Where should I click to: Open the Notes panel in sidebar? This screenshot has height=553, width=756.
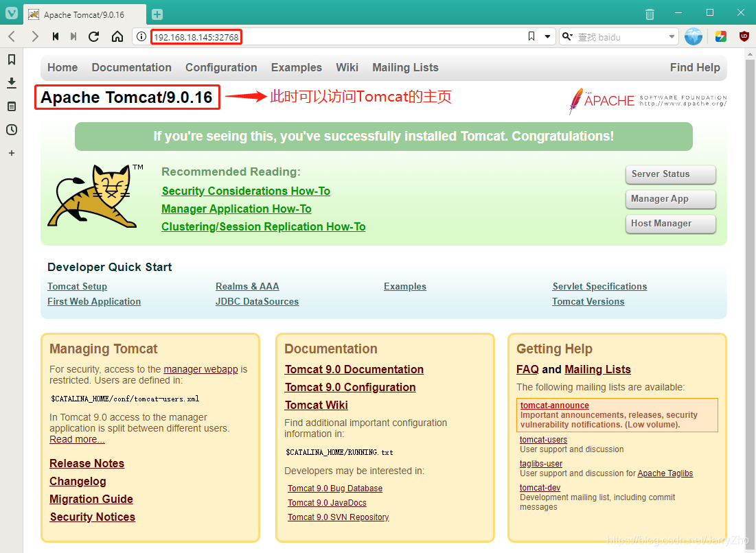(x=12, y=106)
